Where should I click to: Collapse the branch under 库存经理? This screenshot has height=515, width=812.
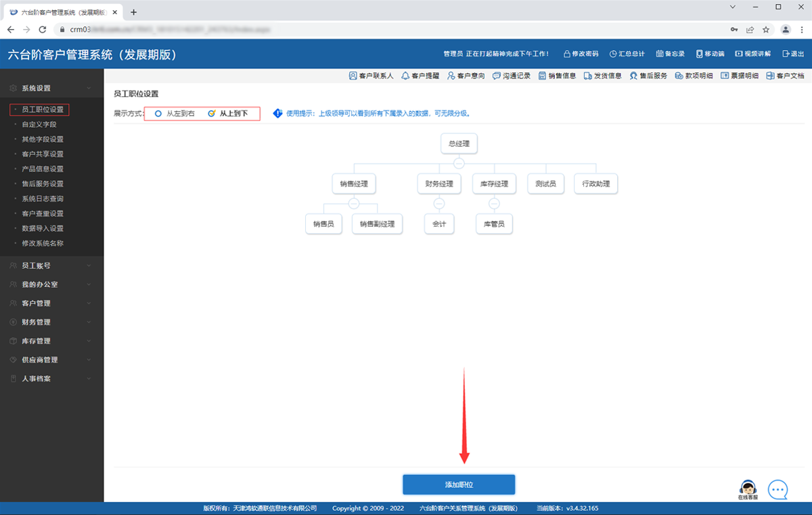[494, 203]
